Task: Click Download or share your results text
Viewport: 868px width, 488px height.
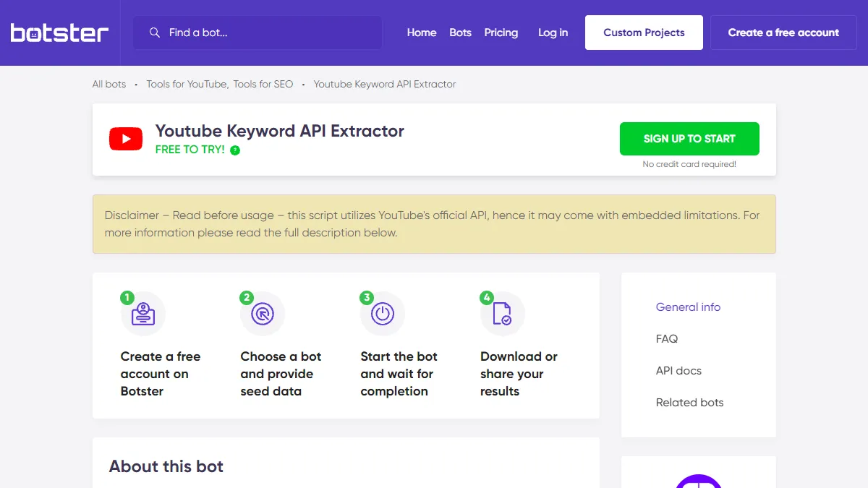Action: click(519, 374)
